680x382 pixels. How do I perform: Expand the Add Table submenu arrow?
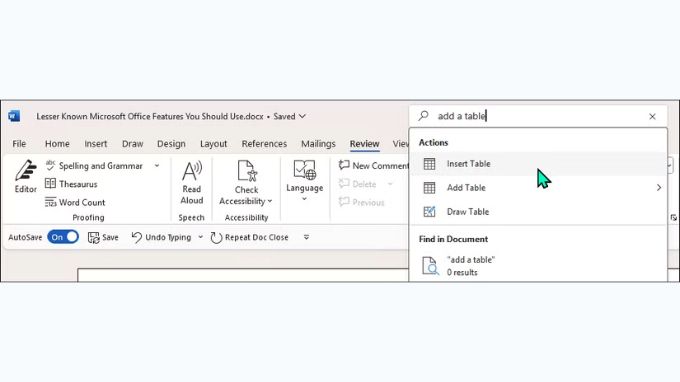click(x=659, y=188)
